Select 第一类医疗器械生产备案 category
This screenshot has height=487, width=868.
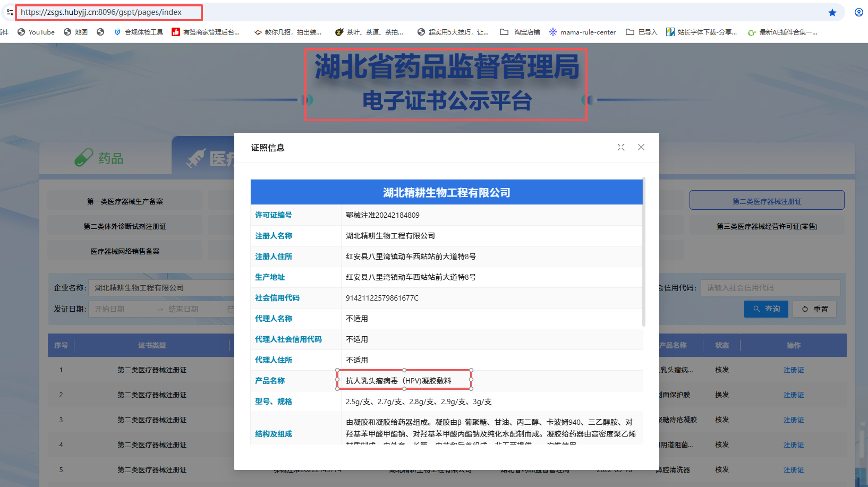coord(125,201)
